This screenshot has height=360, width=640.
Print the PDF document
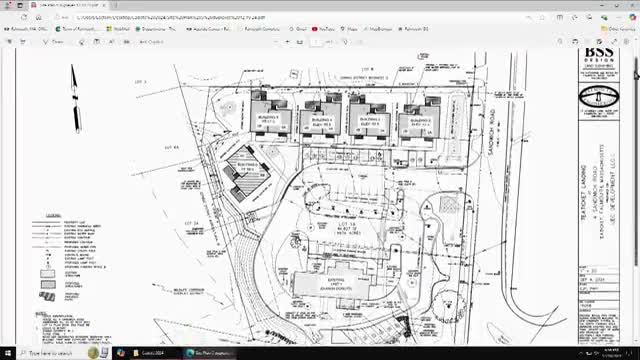(575, 42)
